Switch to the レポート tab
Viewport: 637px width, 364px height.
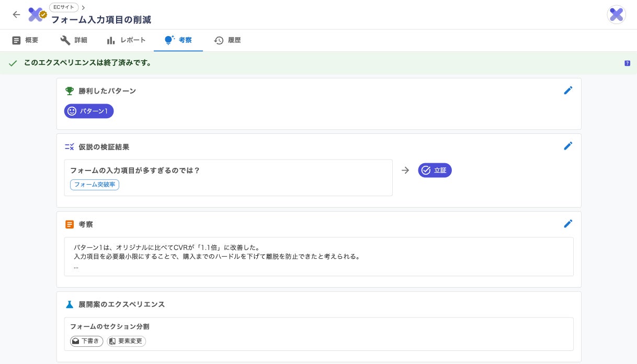coord(126,40)
